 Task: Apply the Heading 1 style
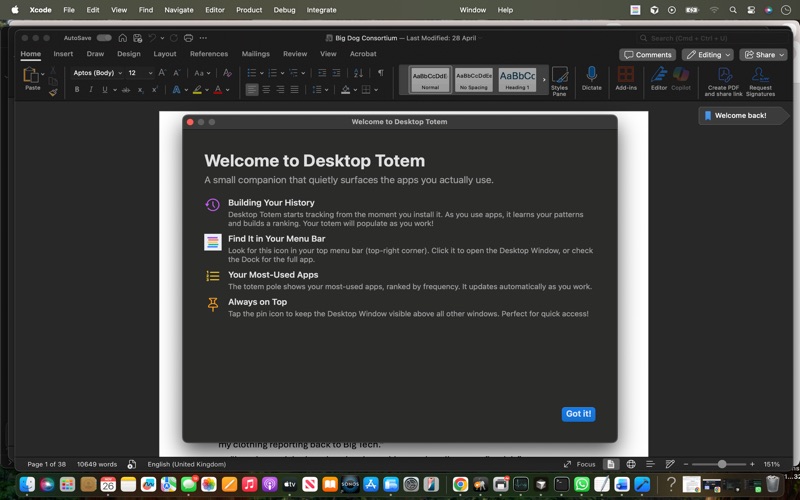coord(517,80)
